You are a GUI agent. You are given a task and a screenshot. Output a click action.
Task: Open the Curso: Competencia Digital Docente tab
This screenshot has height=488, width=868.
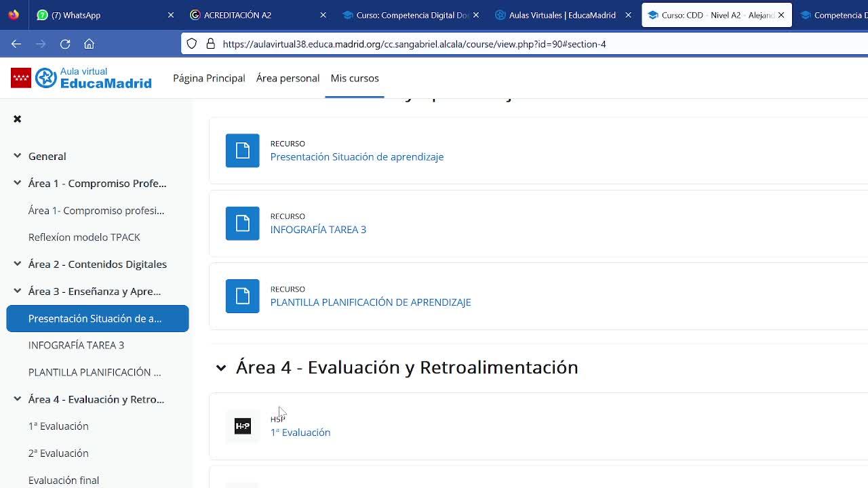(x=410, y=15)
